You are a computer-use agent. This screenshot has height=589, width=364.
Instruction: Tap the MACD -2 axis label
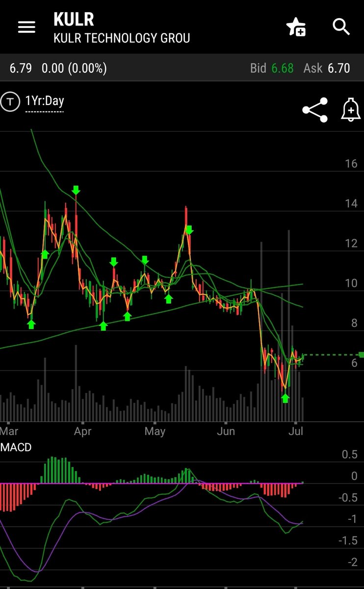[x=352, y=562]
